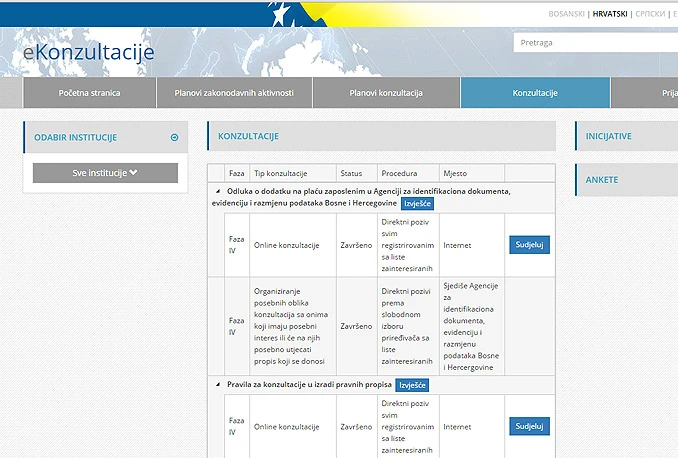Click the Odluka o dodatku na plaću title
This screenshot has height=458, width=678.
pyautogui.click(x=361, y=197)
